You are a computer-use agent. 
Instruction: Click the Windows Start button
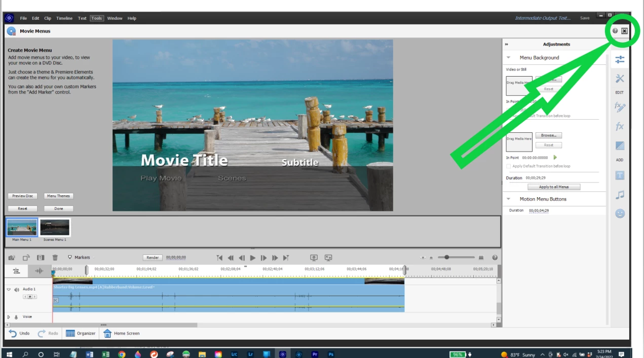point(10,354)
